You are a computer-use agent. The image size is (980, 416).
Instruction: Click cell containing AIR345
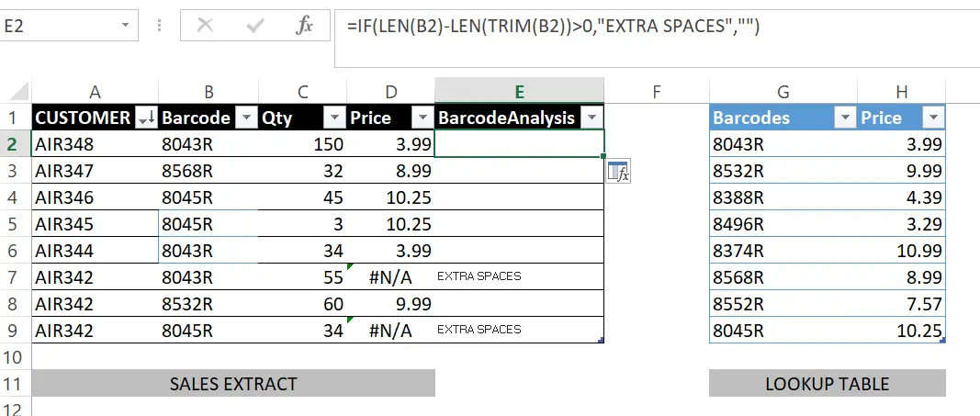click(x=95, y=224)
